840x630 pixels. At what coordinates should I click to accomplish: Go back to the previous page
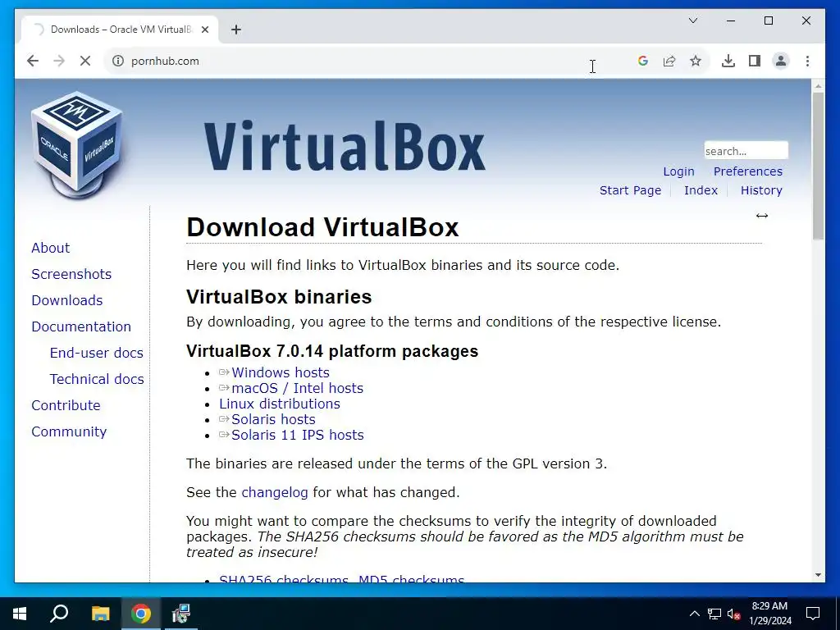pos(33,61)
